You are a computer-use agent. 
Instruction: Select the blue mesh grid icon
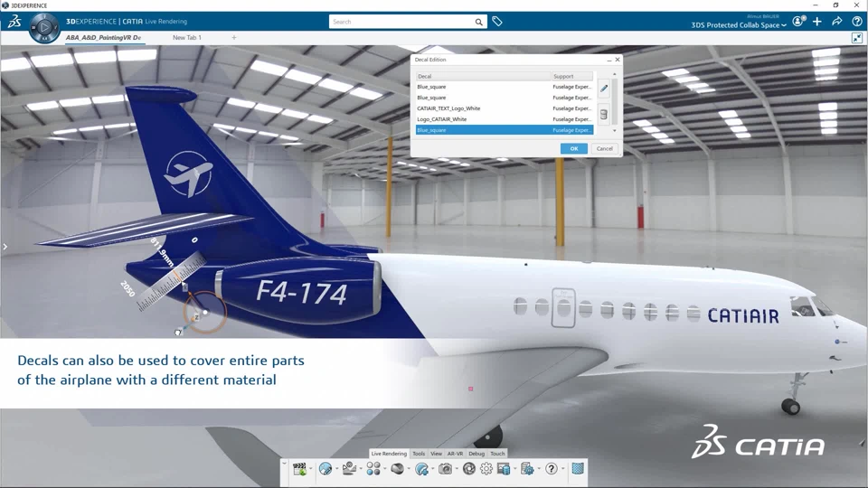click(x=578, y=469)
